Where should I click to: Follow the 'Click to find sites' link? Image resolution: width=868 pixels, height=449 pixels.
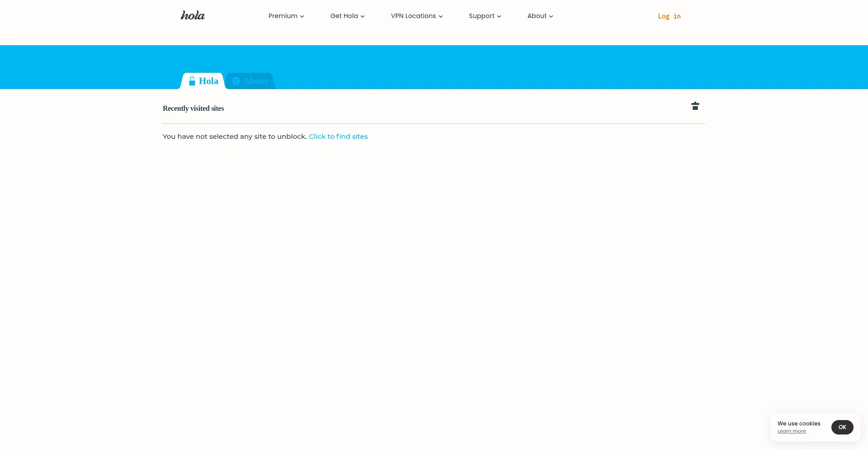338,137
